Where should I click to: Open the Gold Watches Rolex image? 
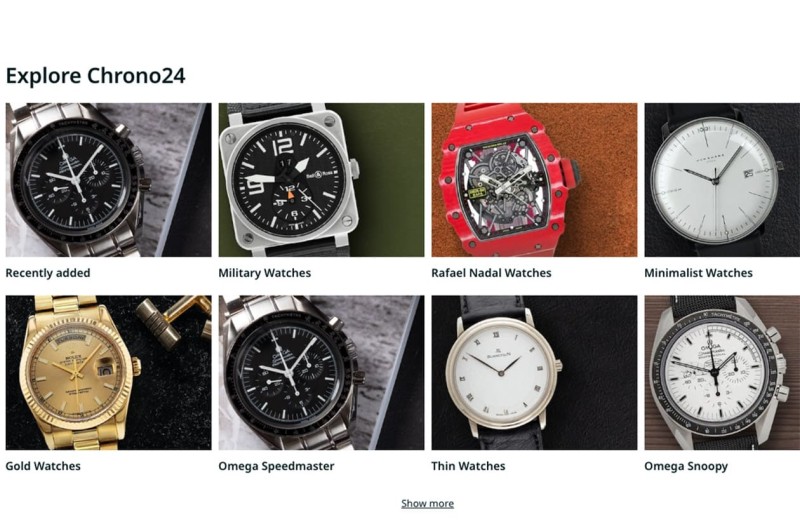[108, 372]
